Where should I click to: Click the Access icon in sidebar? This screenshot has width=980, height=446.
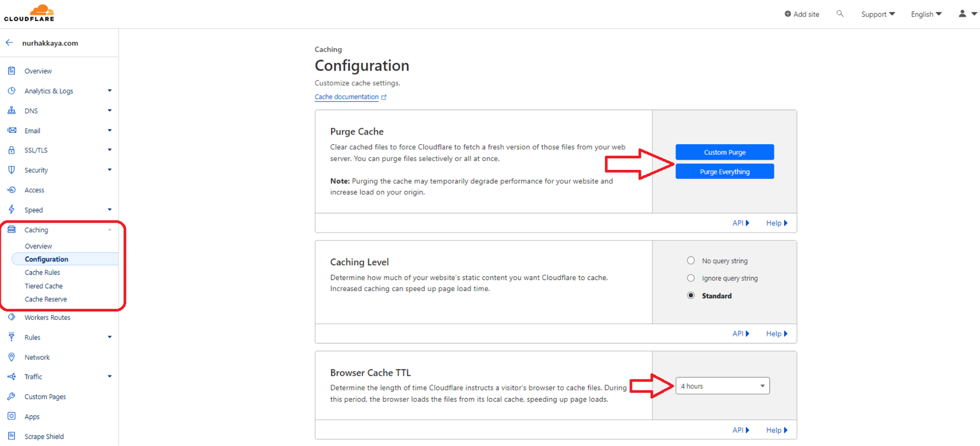[x=12, y=190]
